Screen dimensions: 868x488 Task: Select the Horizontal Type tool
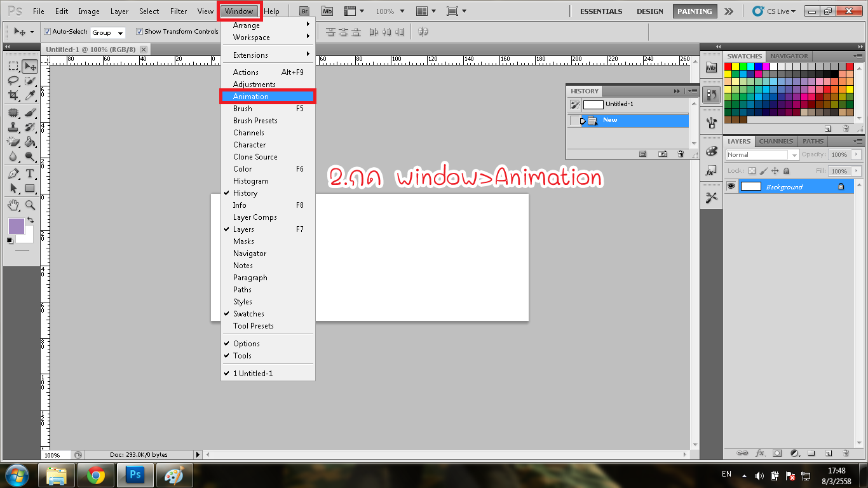30,174
